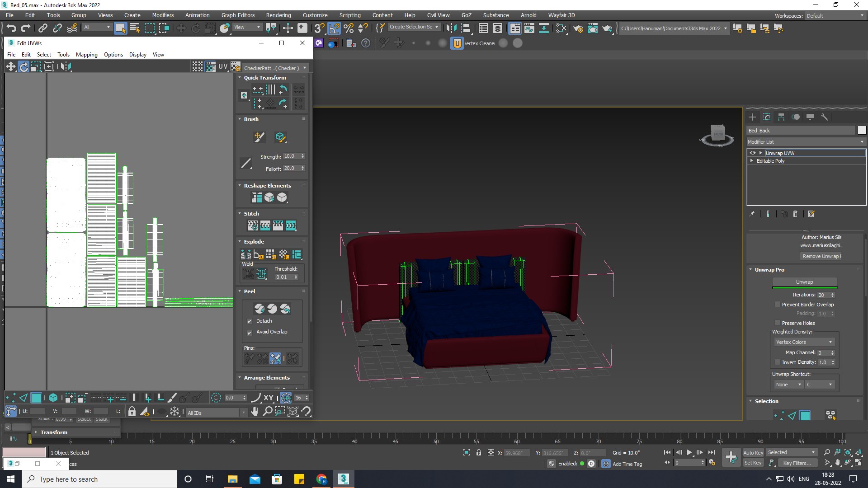Image resolution: width=868 pixels, height=488 pixels.
Task: Open the Utilities wrench panel icon
Action: click(x=825, y=117)
